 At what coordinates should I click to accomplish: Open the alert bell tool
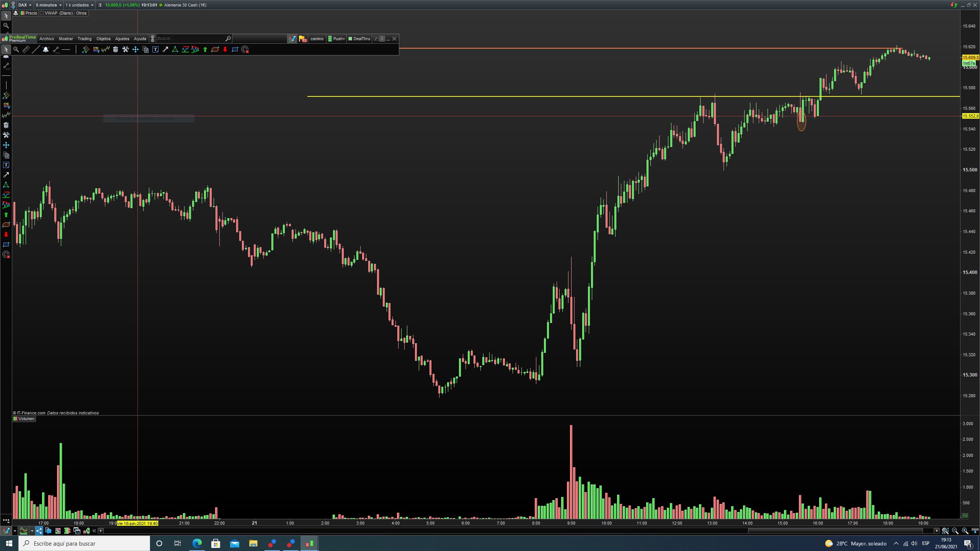46,49
